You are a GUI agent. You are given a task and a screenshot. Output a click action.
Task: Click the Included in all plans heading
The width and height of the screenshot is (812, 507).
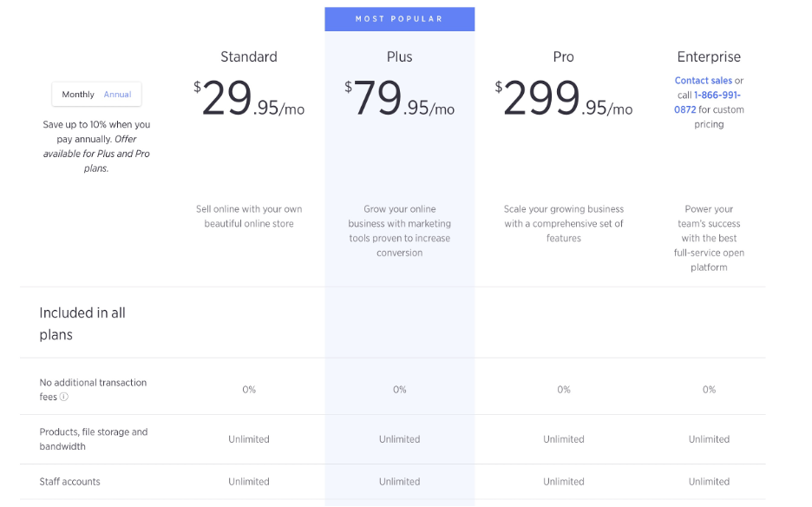[82, 323]
